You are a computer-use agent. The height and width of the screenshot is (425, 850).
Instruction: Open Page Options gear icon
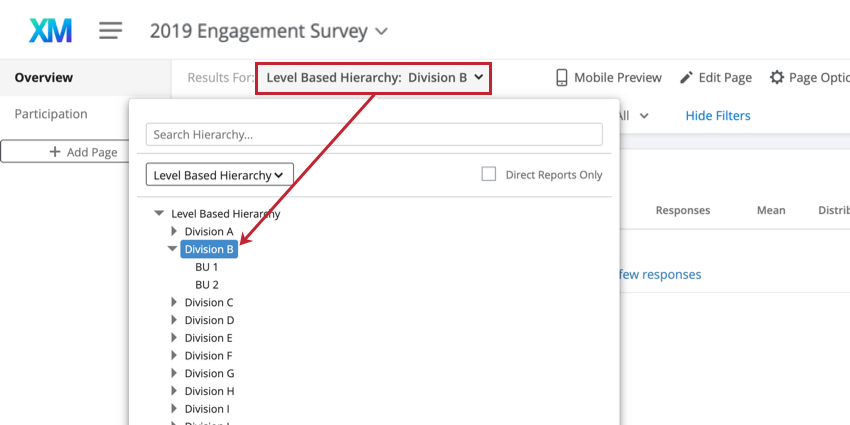click(x=776, y=77)
